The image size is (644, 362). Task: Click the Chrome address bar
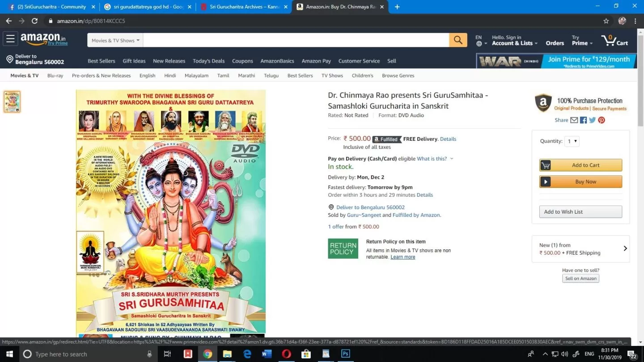point(322,21)
